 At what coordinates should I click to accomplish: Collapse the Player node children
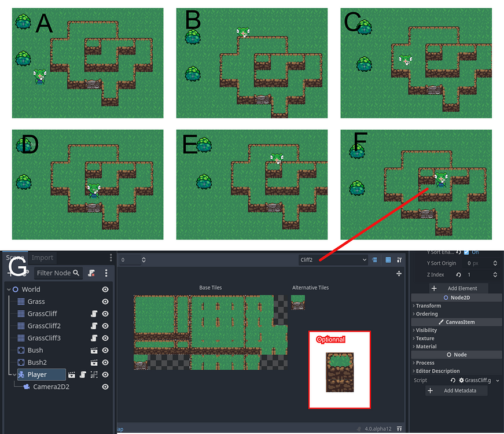coord(14,375)
